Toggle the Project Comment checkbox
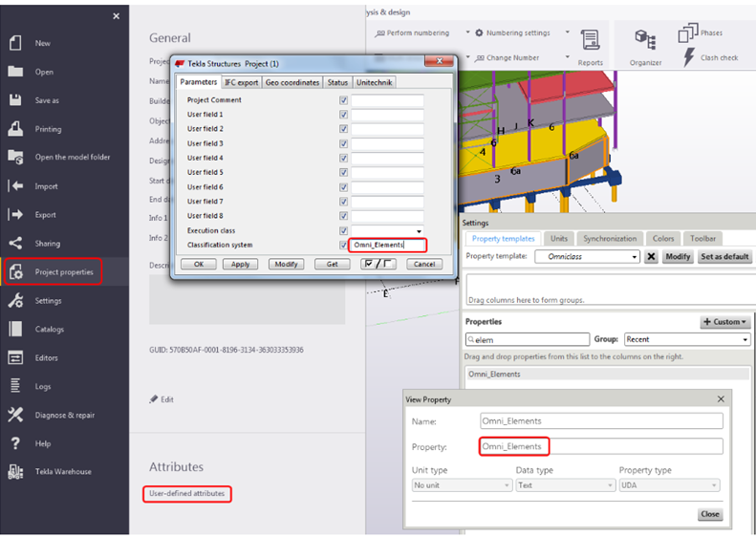 (343, 100)
